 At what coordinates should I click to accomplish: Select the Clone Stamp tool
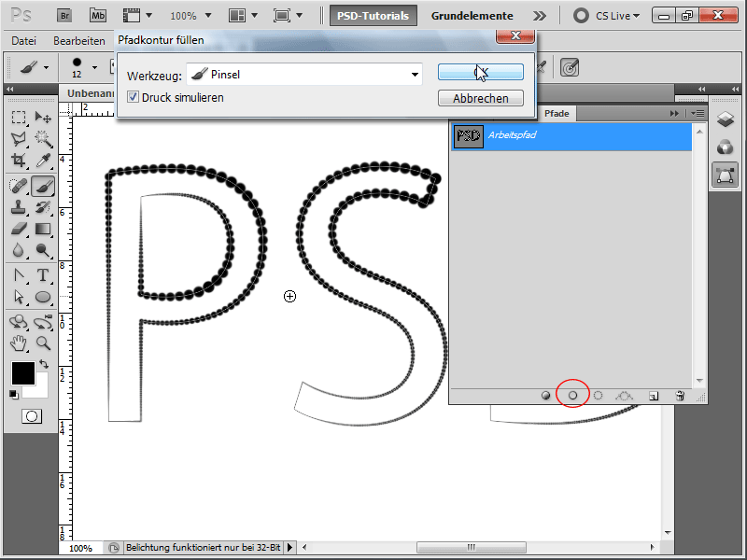[x=19, y=207]
